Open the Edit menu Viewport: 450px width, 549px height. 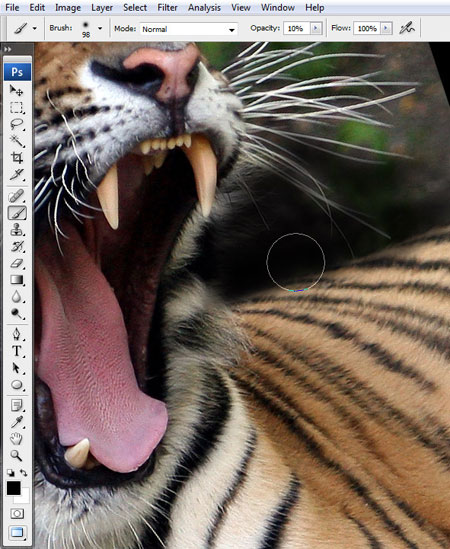click(x=37, y=7)
